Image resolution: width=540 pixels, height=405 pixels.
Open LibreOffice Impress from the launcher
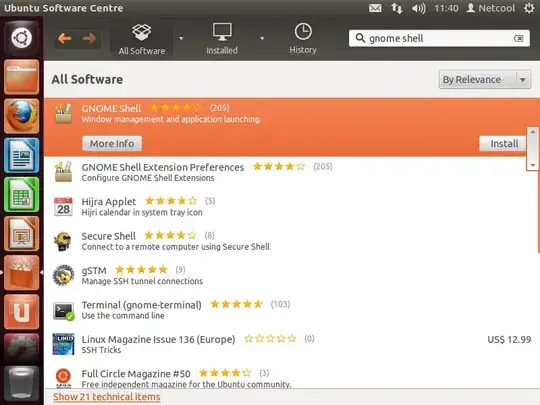(x=21, y=234)
